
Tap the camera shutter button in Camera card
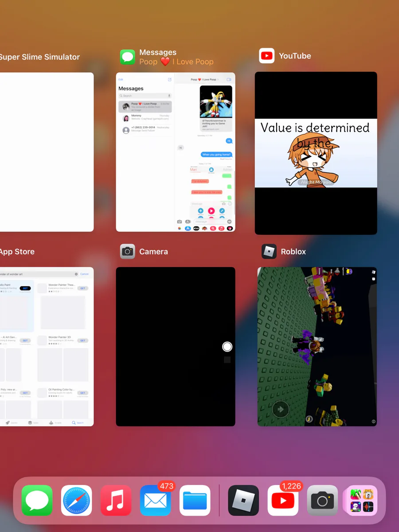tap(227, 347)
